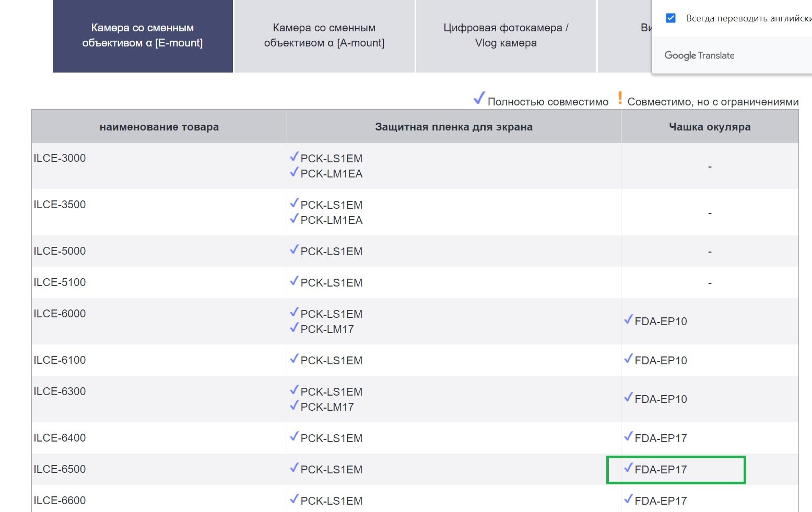Click the checkmark beside PCK-LS1EM for ILCE-5100
The height and width of the screenshot is (512, 812).
[295, 281]
